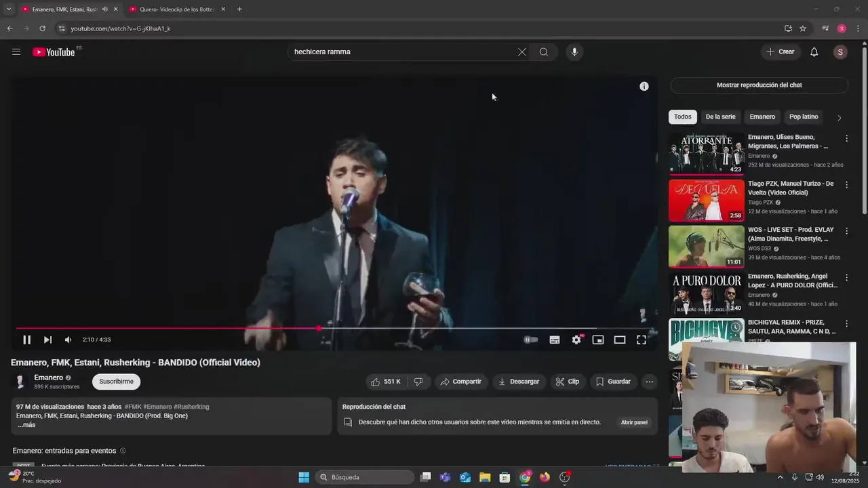The image size is (868, 488).
Task: Open the player settings gear
Action: (576, 340)
